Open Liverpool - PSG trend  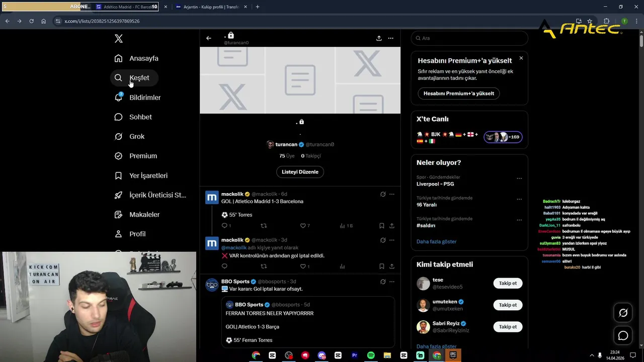click(x=435, y=184)
